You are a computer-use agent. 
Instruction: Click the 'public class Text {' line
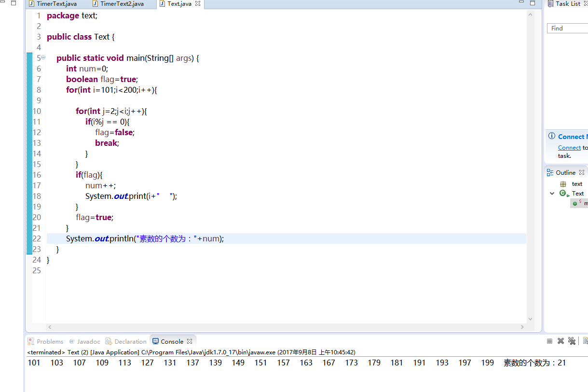point(81,37)
